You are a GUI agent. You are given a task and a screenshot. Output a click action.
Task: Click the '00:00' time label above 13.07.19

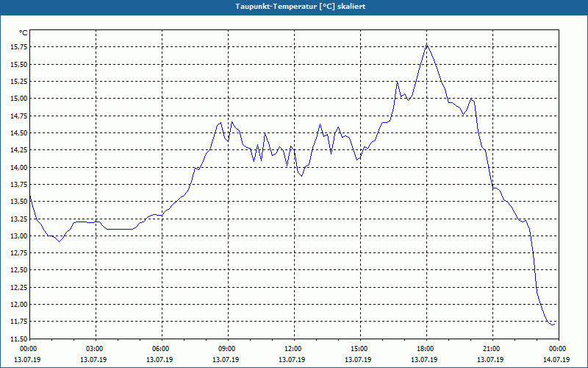point(29,349)
